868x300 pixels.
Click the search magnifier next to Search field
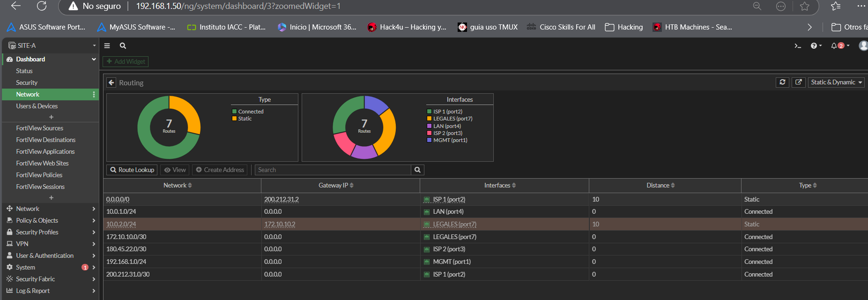pyautogui.click(x=417, y=170)
